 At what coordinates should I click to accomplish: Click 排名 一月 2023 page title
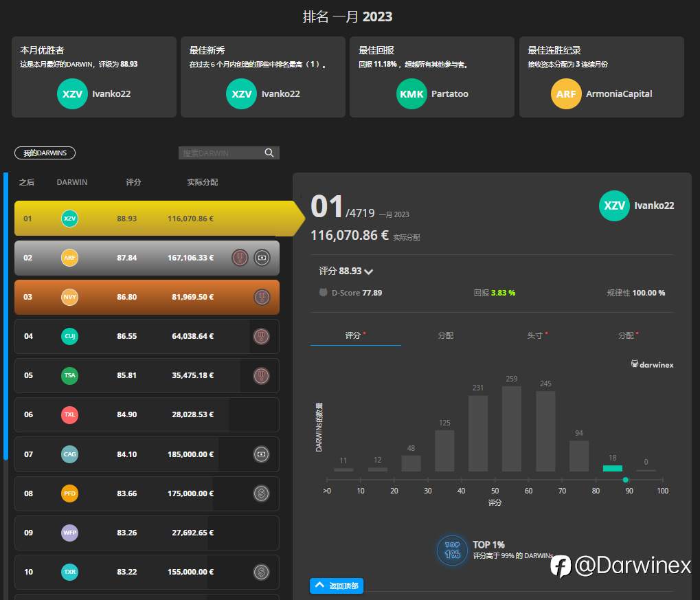[348, 16]
